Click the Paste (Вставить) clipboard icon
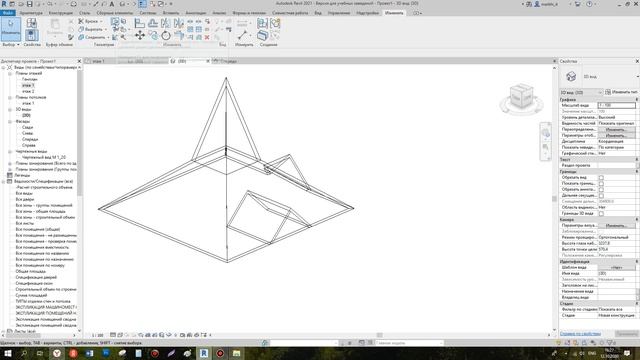The height and width of the screenshot is (360, 640). coord(55,28)
